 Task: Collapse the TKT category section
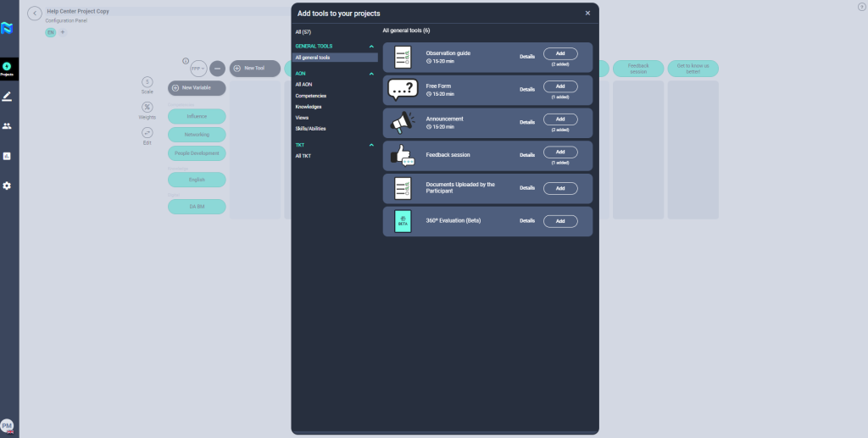(371, 145)
